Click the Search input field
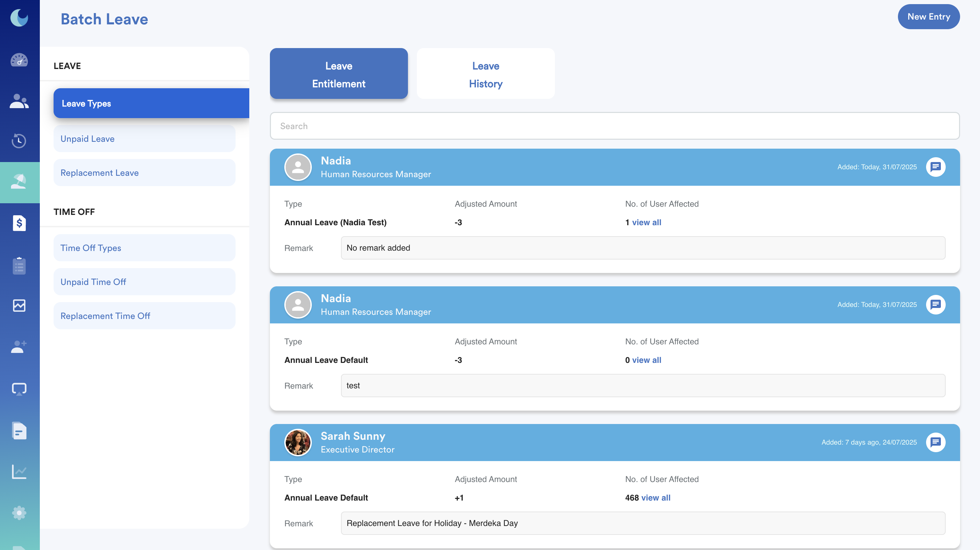Viewport: 980px width, 550px height. tap(614, 126)
